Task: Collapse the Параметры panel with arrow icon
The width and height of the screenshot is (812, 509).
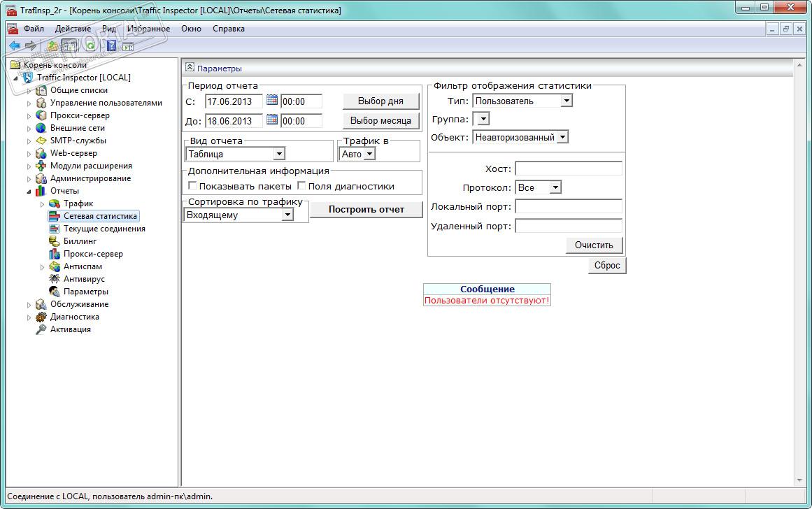Action: point(190,67)
